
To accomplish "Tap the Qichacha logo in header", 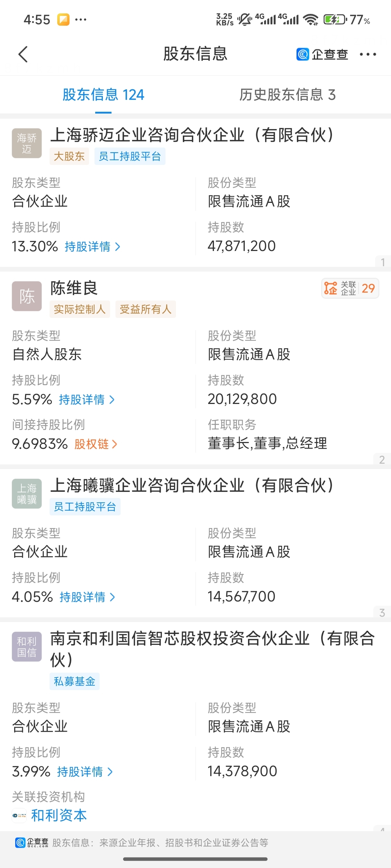I will tap(322, 55).
